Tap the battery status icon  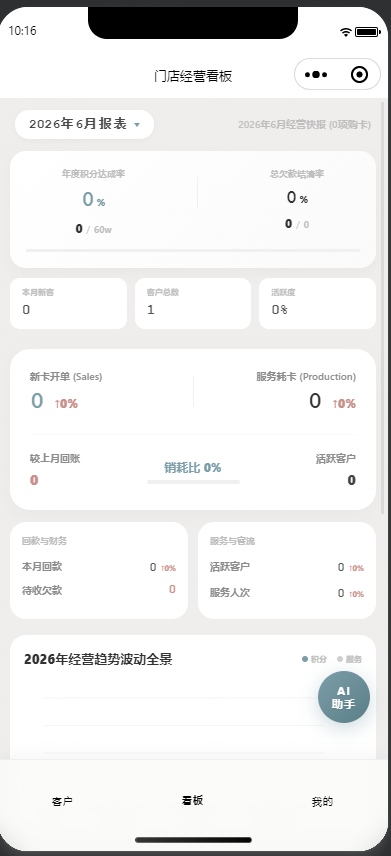(x=368, y=32)
